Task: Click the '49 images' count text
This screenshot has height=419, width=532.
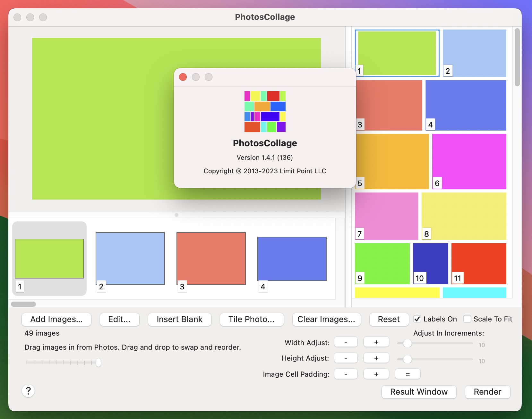Action: click(42, 333)
